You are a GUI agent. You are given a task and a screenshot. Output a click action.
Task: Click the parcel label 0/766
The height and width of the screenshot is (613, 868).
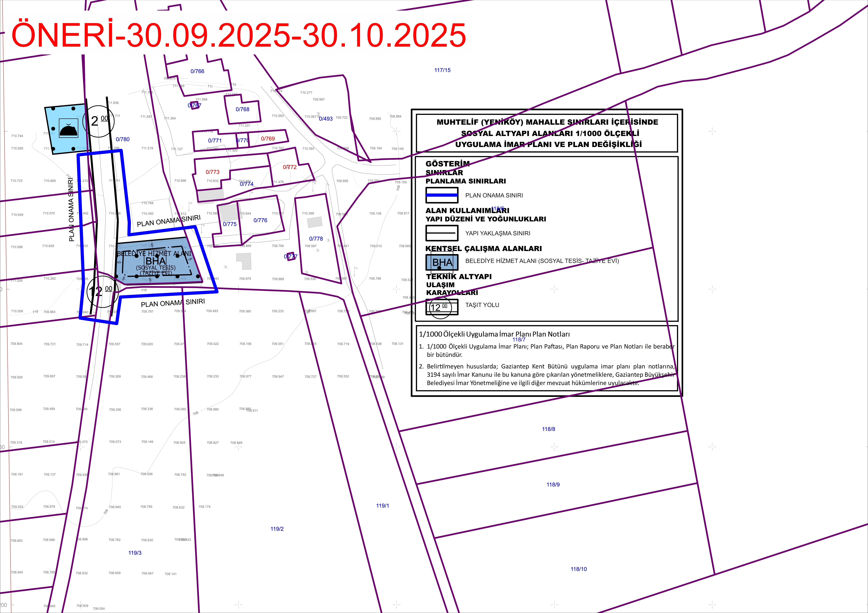click(x=197, y=71)
